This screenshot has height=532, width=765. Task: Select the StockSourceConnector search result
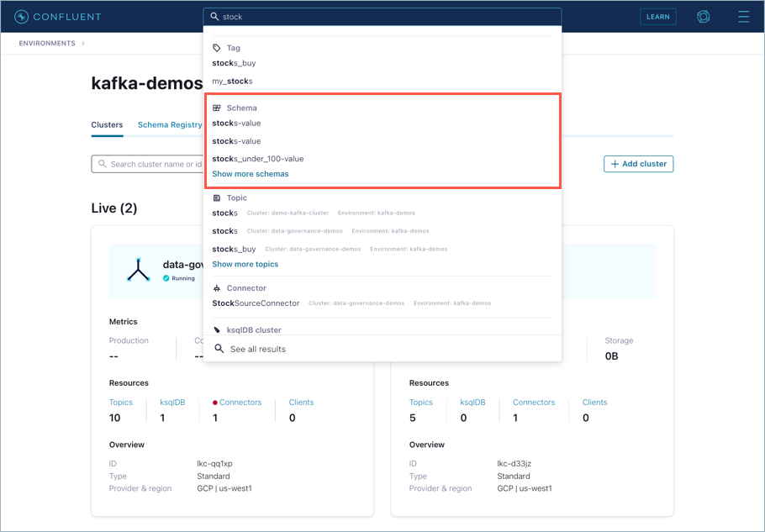[253, 303]
